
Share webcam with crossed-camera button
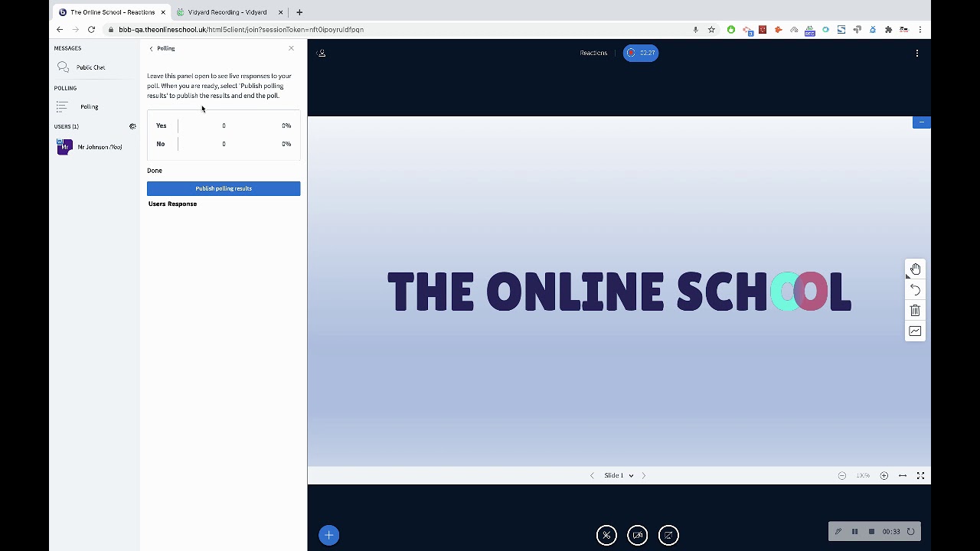pos(638,535)
